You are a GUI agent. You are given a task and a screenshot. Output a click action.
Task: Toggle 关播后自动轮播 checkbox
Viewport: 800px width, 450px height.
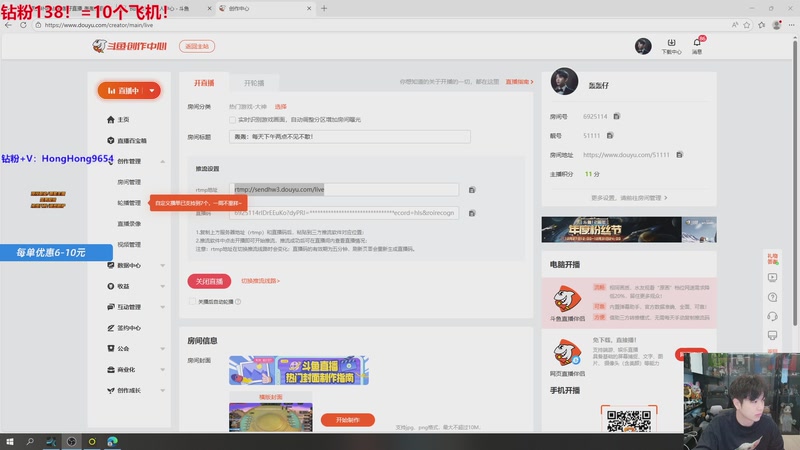click(x=192, y=301)
